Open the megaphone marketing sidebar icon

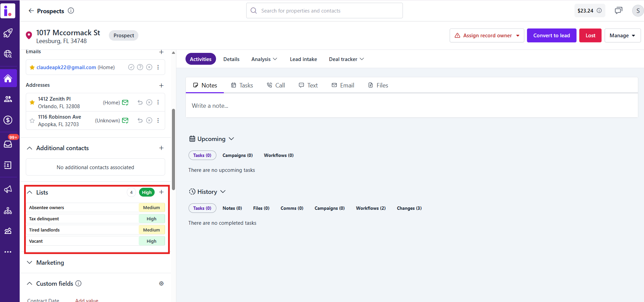click(x=8, y=189)
